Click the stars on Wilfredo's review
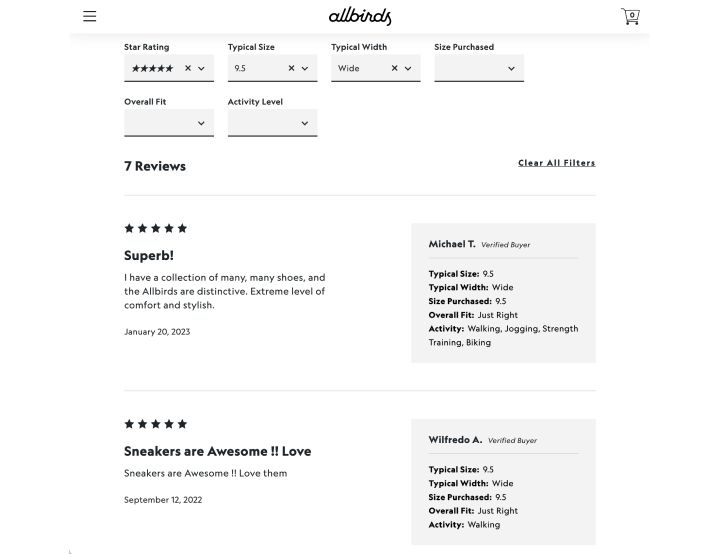Viewport: 720px width, 554px height. [x=156, y=424]
